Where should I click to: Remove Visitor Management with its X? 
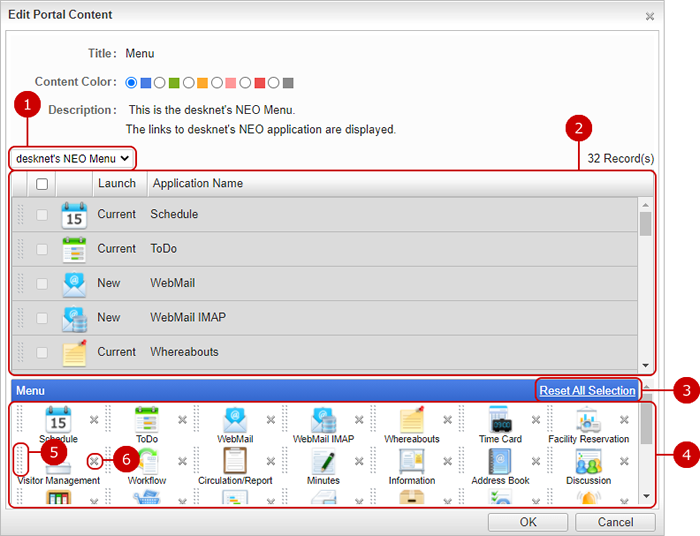94,461
